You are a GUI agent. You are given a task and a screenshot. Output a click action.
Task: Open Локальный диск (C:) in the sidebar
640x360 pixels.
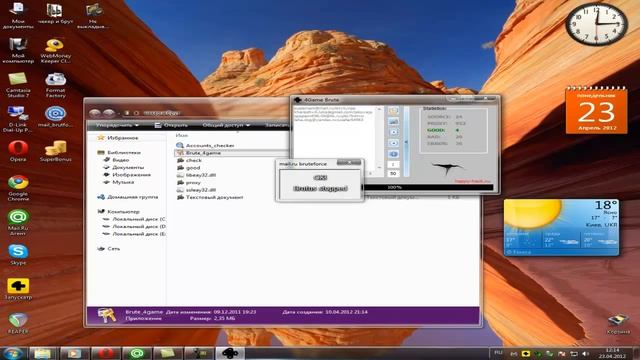pos(134,219)
